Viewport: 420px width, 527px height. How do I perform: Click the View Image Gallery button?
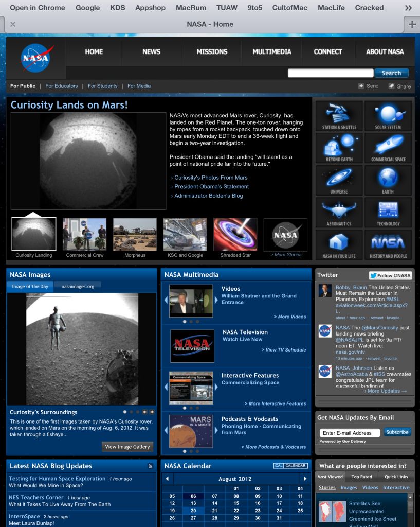pyautogui.click(x=127, y=447)
